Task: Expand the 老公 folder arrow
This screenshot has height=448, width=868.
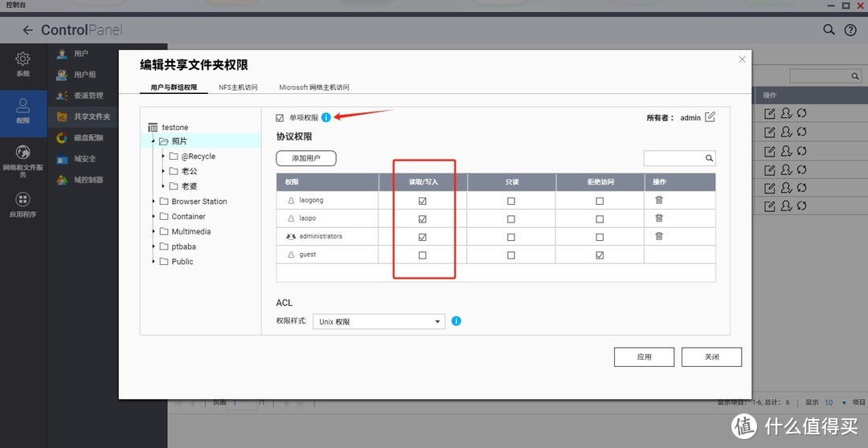Action: 162,172
